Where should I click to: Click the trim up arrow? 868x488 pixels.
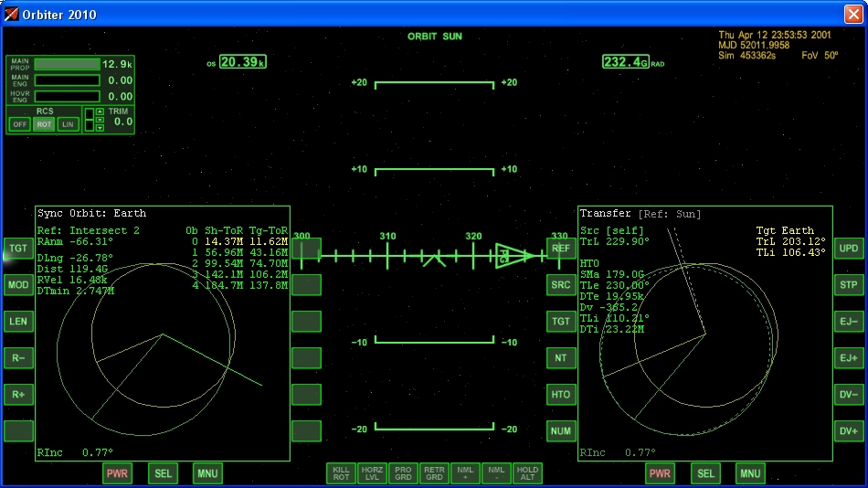(x=100, y=111)
